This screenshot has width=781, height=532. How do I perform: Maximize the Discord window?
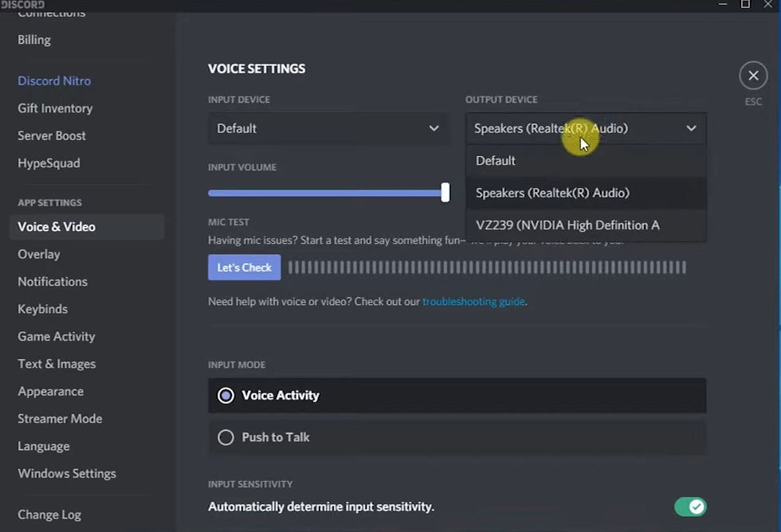coord(745,5)
